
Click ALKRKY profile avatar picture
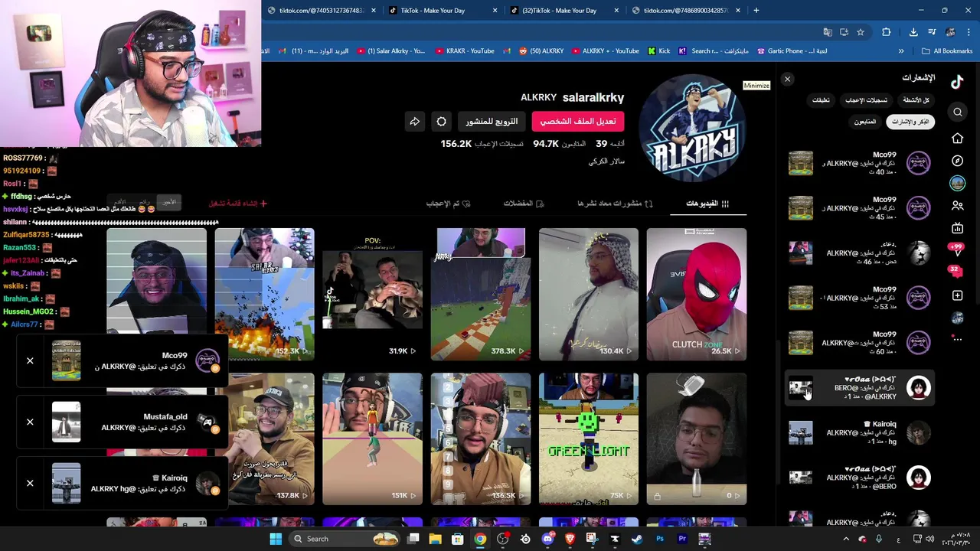[x=692, y=128]
